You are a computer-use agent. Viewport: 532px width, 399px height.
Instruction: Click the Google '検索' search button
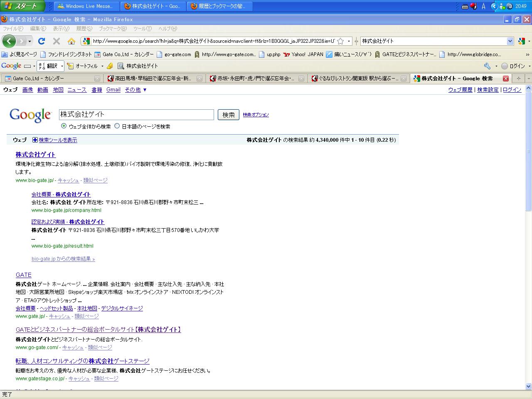point(229,115)
